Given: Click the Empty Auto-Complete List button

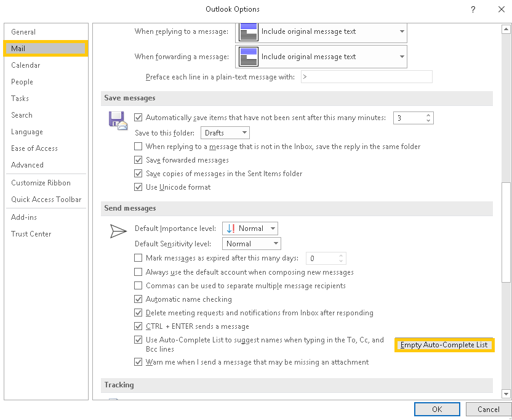Looking at the screenshot, I should (444, 345).
